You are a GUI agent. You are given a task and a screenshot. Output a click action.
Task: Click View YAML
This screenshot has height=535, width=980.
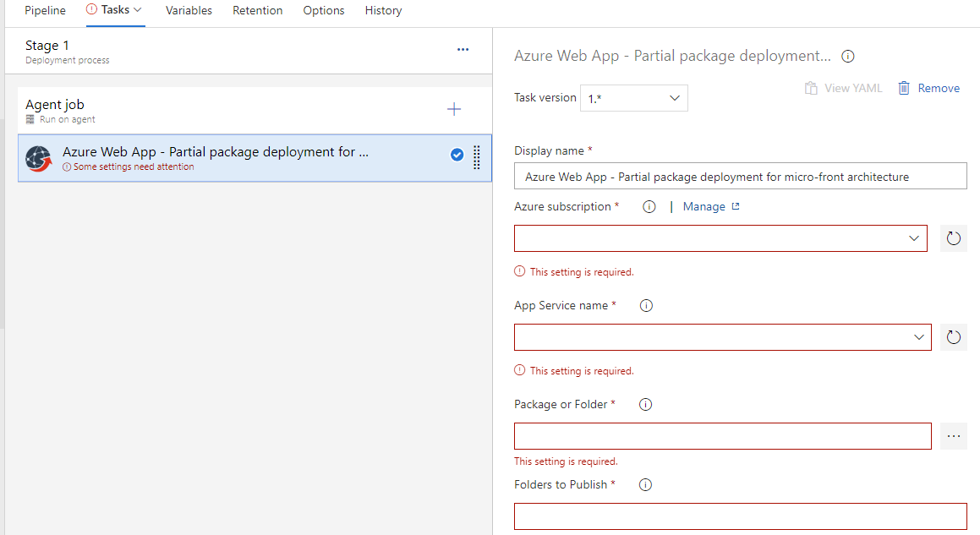tap(843, 88)
